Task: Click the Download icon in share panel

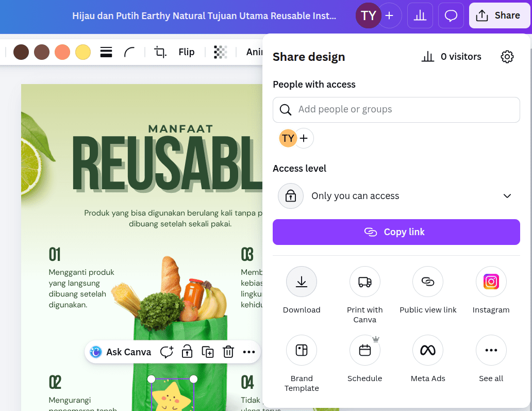Action: [x=302, y=282]
